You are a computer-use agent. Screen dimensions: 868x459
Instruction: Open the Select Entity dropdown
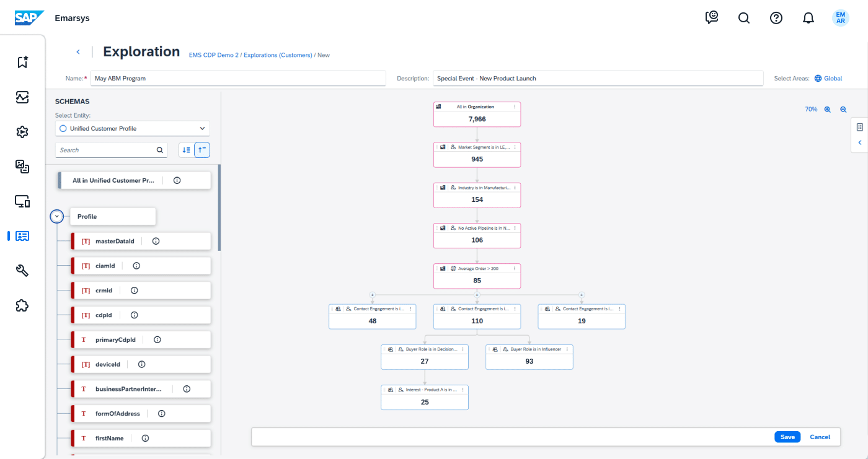click(x=203, y=128)
